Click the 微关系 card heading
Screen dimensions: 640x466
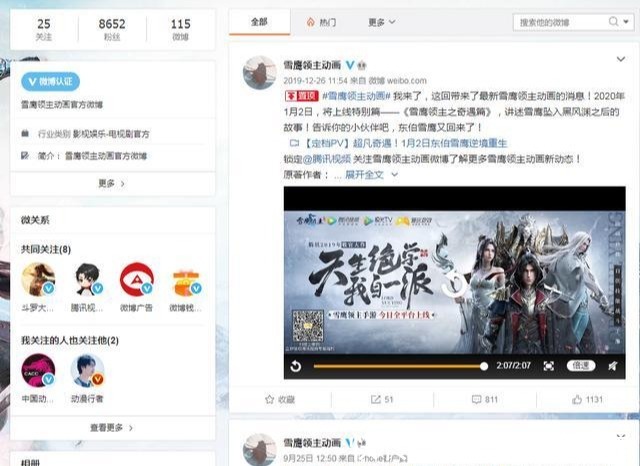(x=35, y=220)
